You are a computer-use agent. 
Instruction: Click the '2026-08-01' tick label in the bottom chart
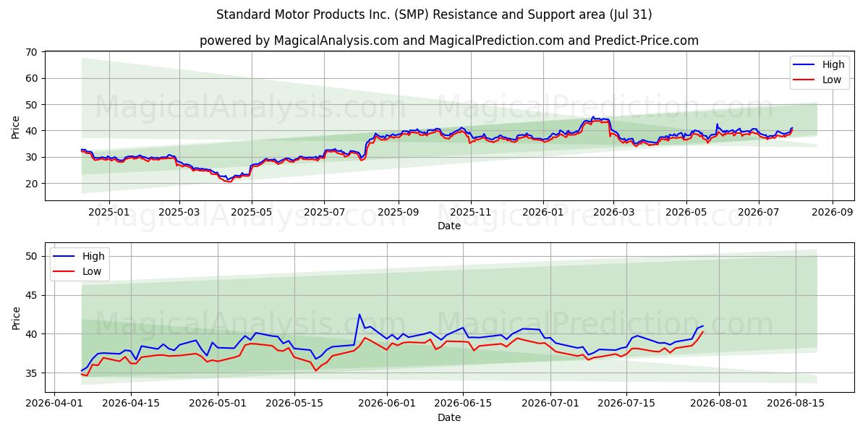(719, 404)
